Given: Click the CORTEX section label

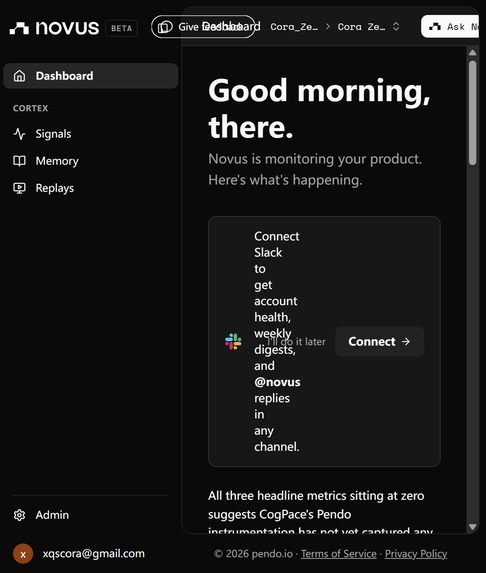Looking at the screenshot, I should [x=30, y=108].
